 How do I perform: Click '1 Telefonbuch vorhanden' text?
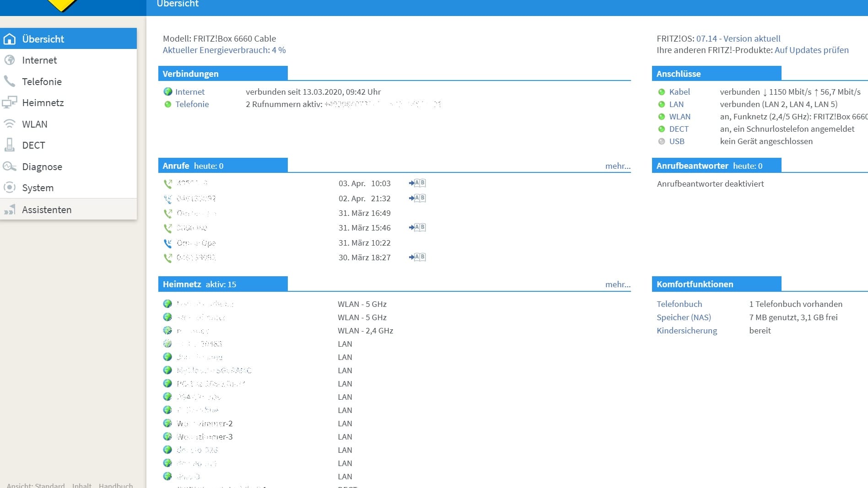tap(796, 304)
